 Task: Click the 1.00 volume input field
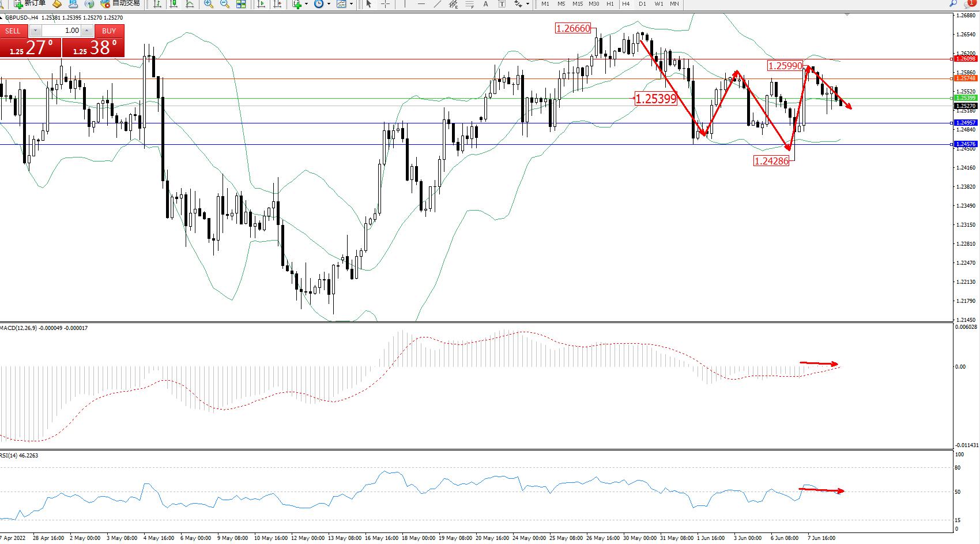pos(61,31)
